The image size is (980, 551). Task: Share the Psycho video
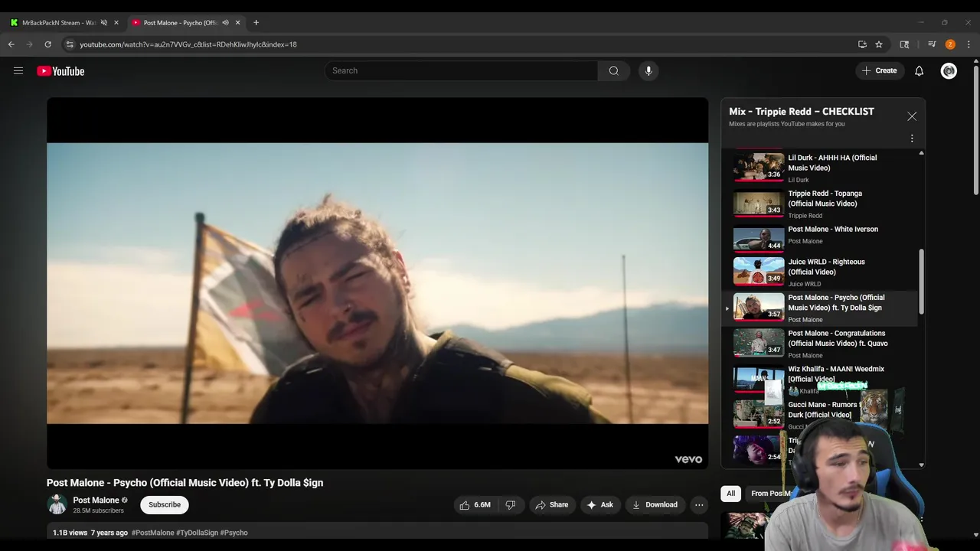[x=552, y=505]
